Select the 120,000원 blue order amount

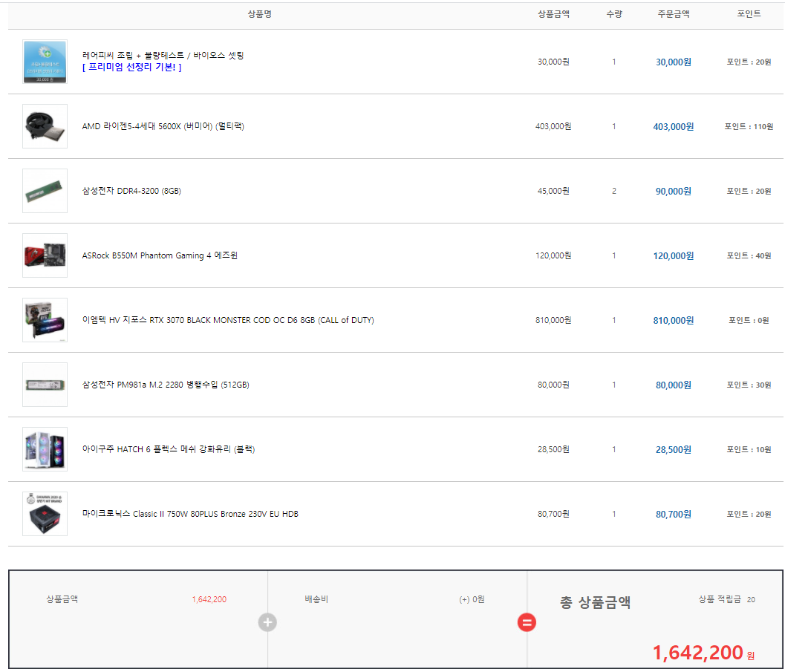[674, 255]
